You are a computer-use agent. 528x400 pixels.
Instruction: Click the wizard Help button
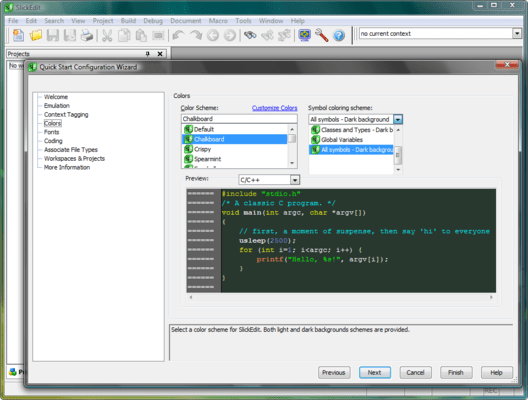tap(497, 372)
